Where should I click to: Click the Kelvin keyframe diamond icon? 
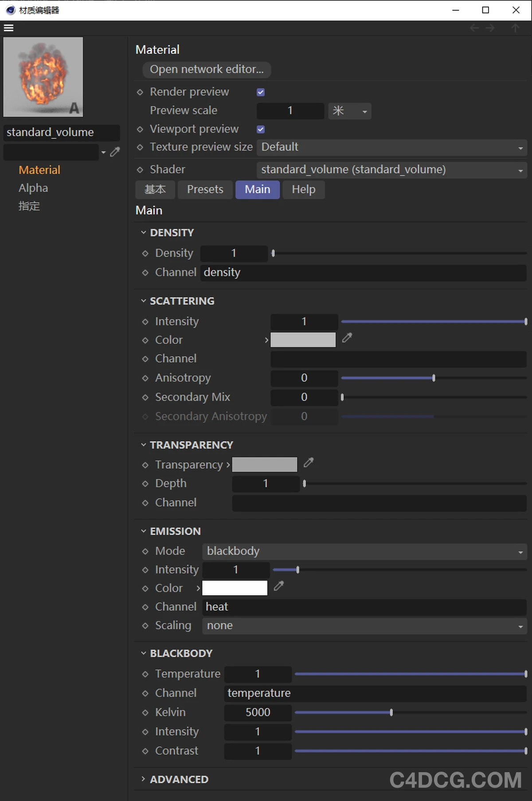145,713
